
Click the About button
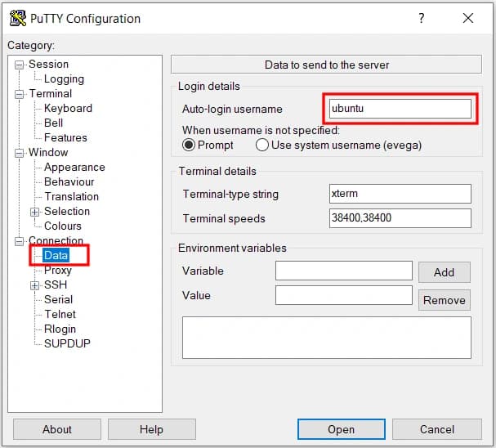coord(57,430)
